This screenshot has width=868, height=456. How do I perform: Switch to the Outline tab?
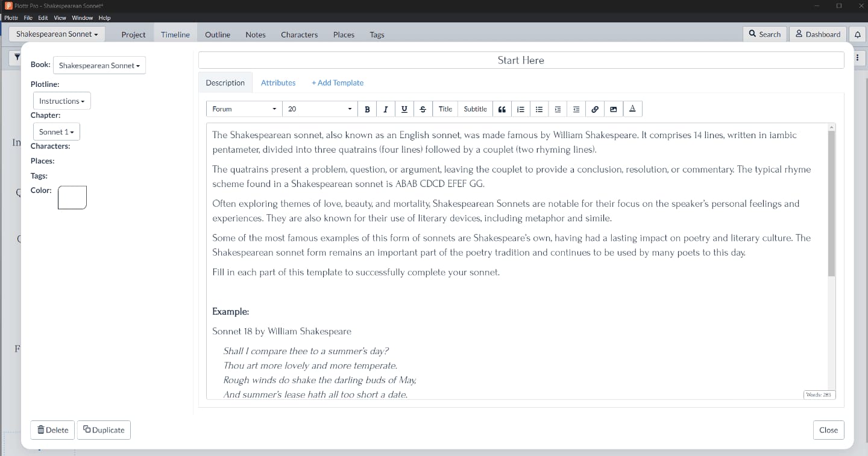218,34
